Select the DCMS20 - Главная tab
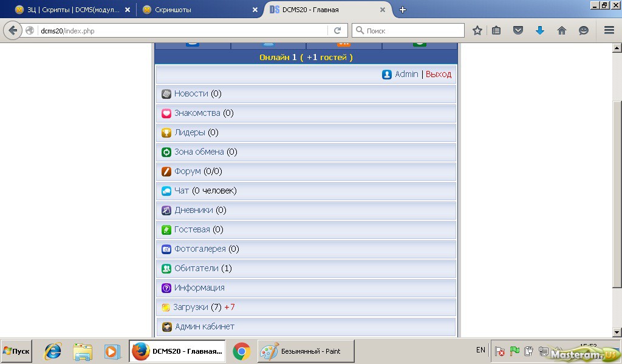The image size is (622, 364). point(310,10)
